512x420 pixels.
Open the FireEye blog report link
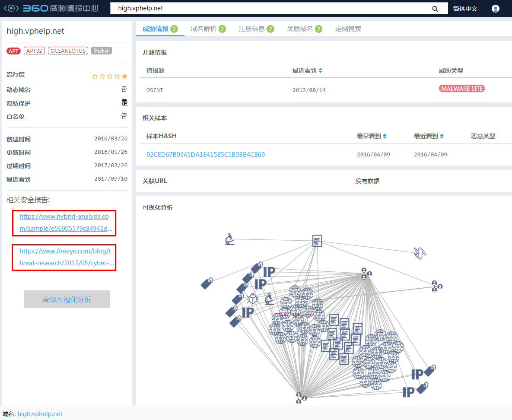pyautogui.click(x=64, y=257)
